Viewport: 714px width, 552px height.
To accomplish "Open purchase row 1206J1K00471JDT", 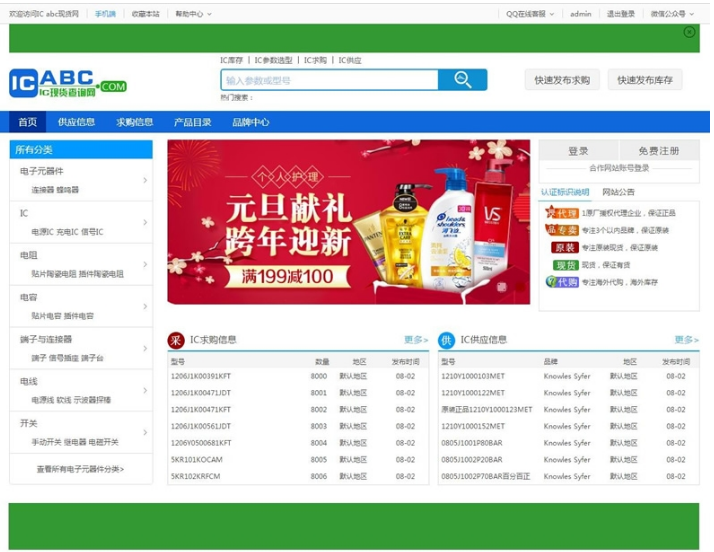I will (x=298, y=393).
